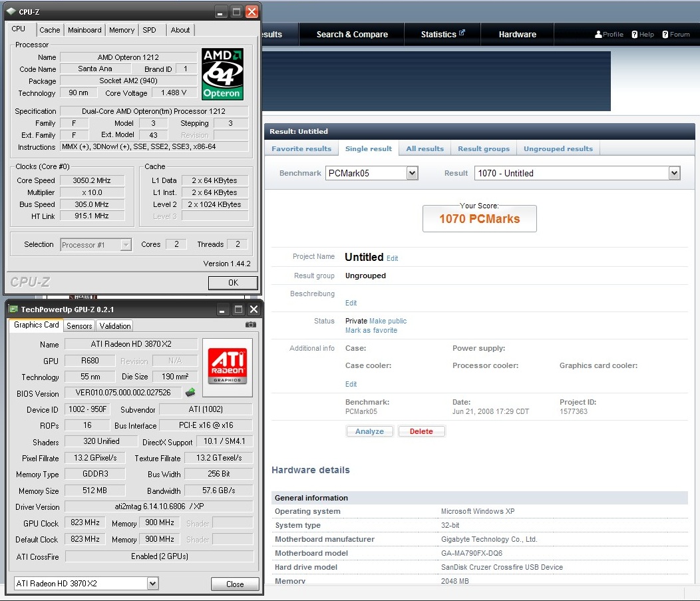
Task: Open the All results tab
Action: (425, 148)
